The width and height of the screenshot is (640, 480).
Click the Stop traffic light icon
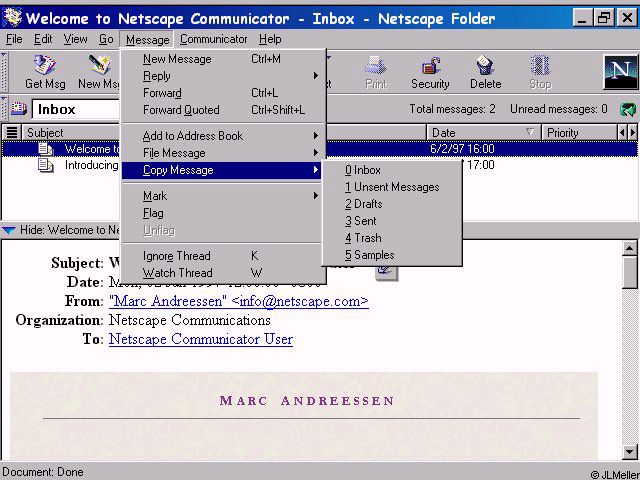click(540, 65)
